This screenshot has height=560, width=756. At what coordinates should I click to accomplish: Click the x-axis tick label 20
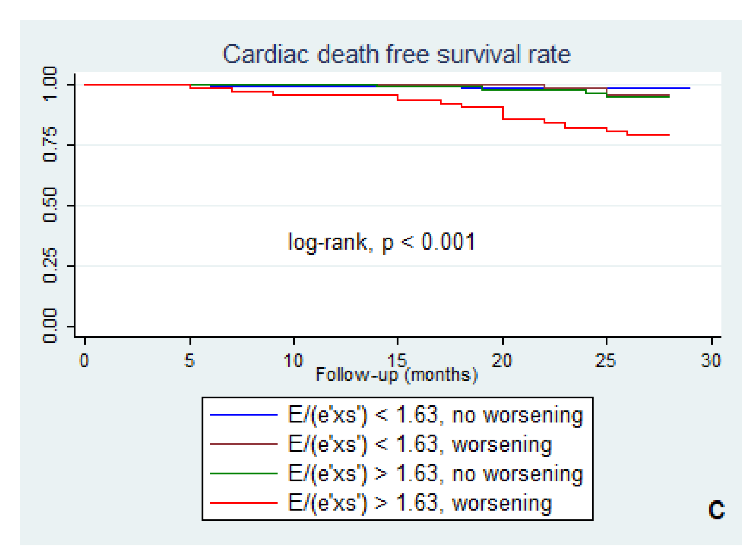502,361
